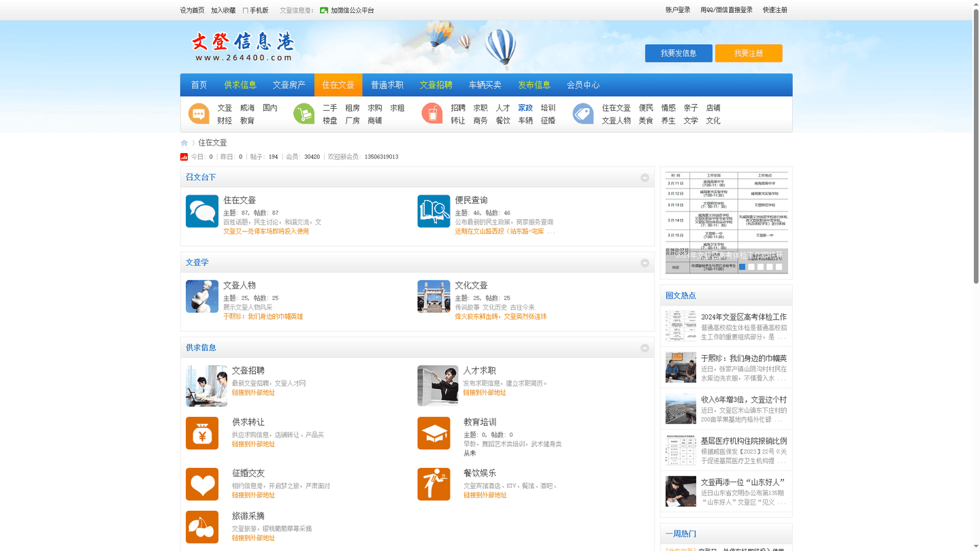980x551 pixels.
Task: Click the red statistics chart icon
Action: [184, 156]
